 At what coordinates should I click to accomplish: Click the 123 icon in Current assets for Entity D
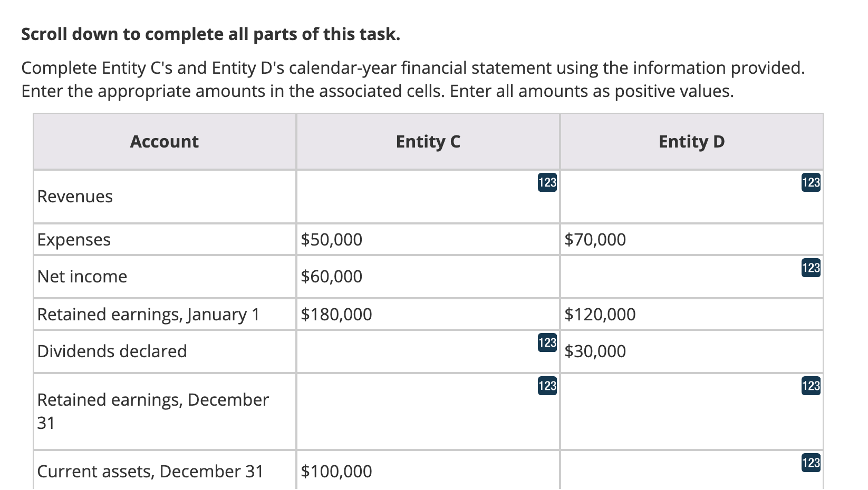[x=810, y=464]
